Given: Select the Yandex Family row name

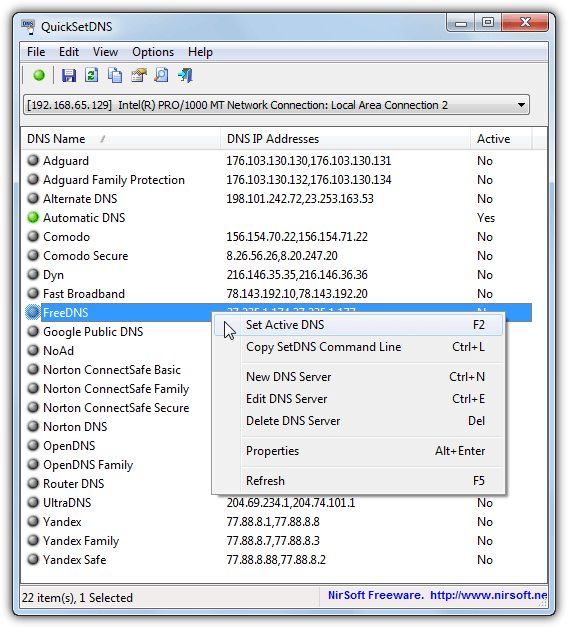Looking at the screenshot, I should pos(81,541).
